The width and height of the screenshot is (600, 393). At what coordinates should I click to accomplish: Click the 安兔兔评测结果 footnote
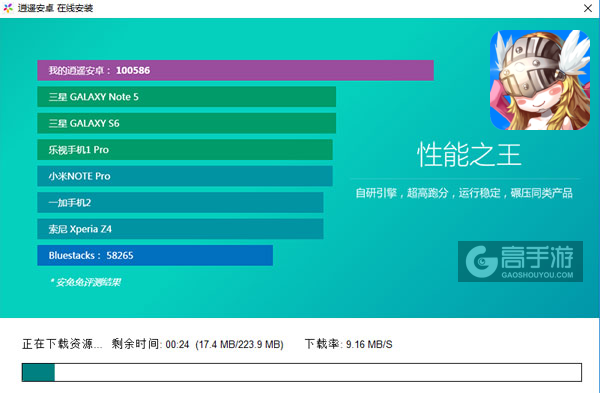coord(85,282)
